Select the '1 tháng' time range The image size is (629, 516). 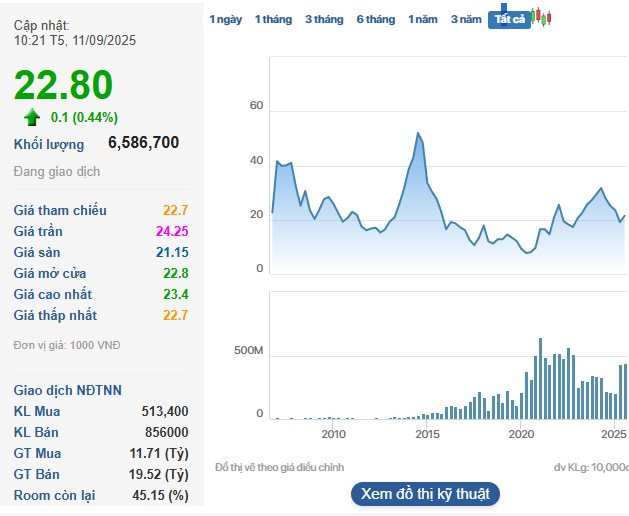(x=273, y=20)
